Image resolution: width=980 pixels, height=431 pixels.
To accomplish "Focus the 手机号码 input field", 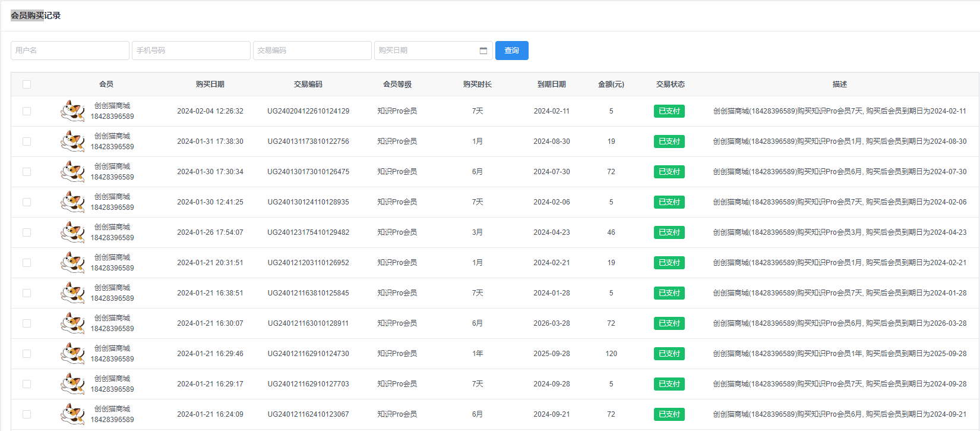I will (x=191, y=51).
